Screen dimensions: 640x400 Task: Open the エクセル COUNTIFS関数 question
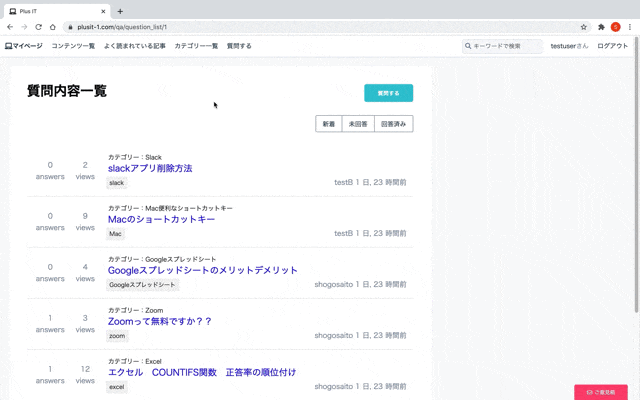point(202,372)
